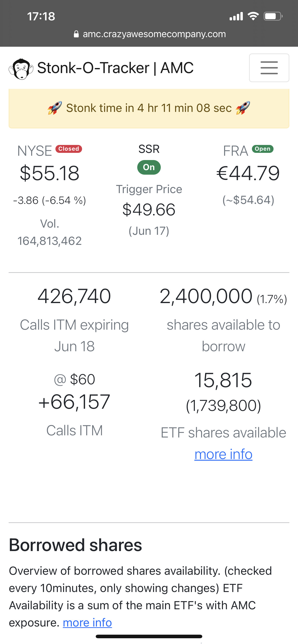The width and height of the screenshot is (298, 644).
Task: Tap the amc.crazyawesomecompany.com address bar
Action: click(154, 34)
